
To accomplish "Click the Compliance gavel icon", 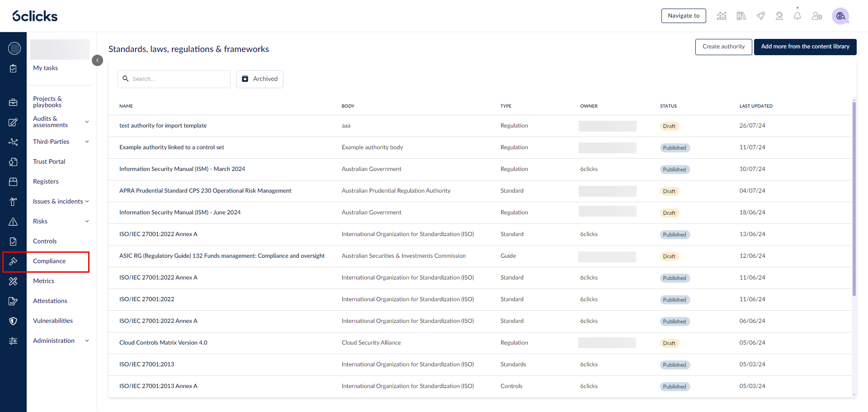I will (x=13, y=261).
